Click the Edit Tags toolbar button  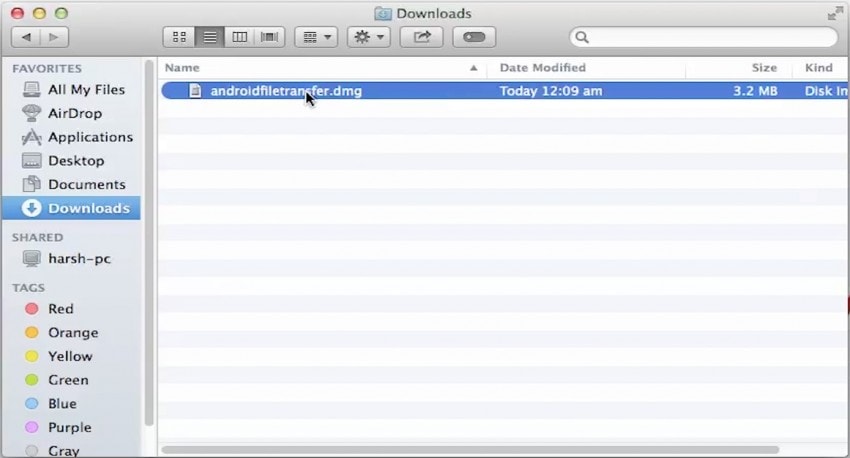tap(474, 37)
